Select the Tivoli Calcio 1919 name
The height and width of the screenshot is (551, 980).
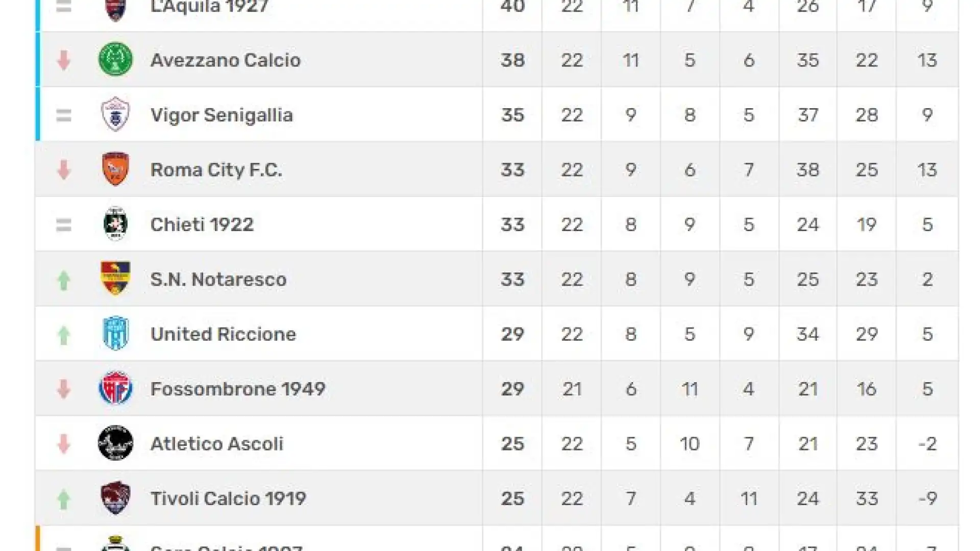[x=228, y=498]
